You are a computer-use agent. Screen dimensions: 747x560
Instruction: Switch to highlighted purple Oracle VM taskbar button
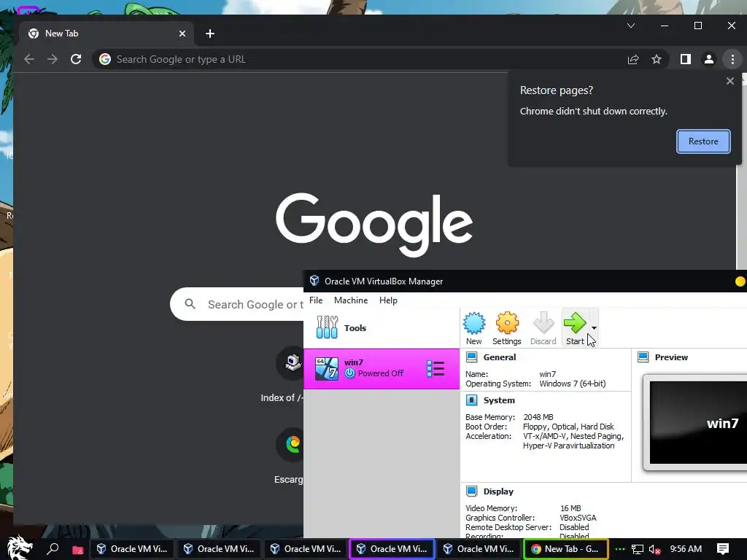coord(392,549)
